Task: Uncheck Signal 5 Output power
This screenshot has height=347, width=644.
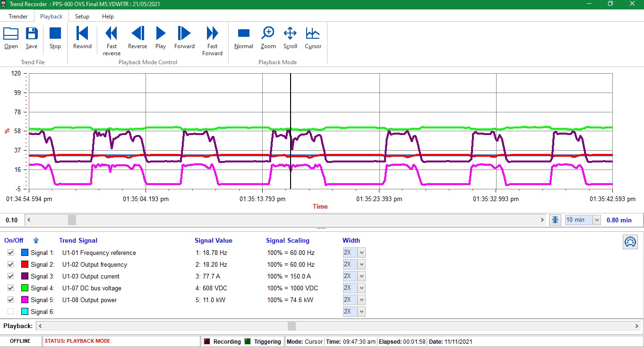Action: [x=10, y=300]
